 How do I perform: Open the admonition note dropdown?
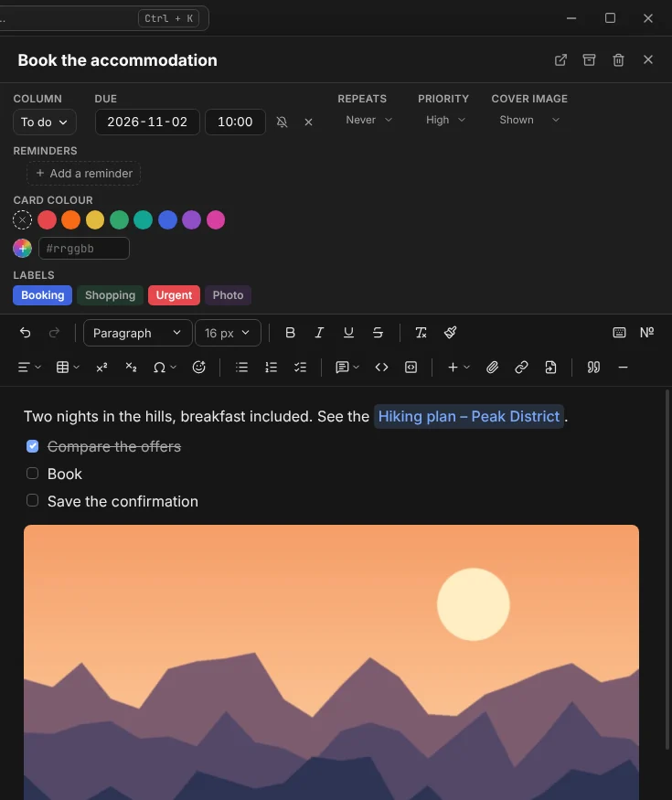[x=347, y=368]
